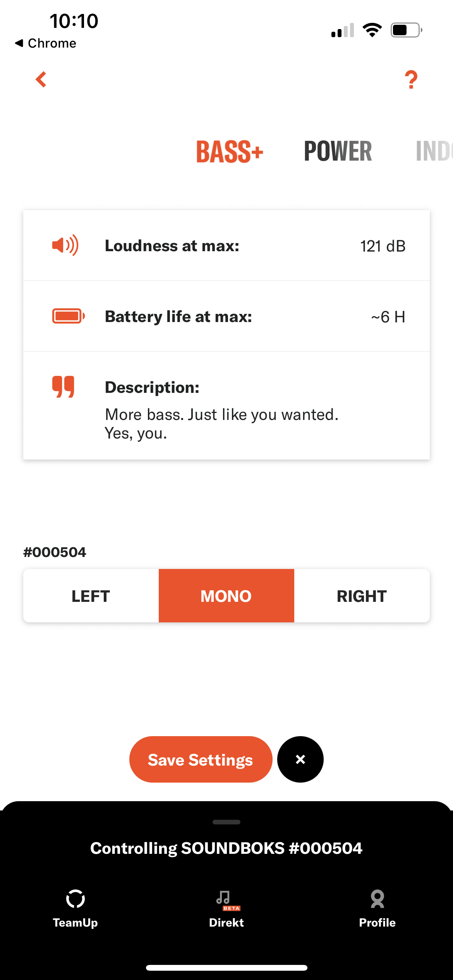The image size is (453, 980).
Task: Tap the description quote icon
Action: click(x=63, y=386)
